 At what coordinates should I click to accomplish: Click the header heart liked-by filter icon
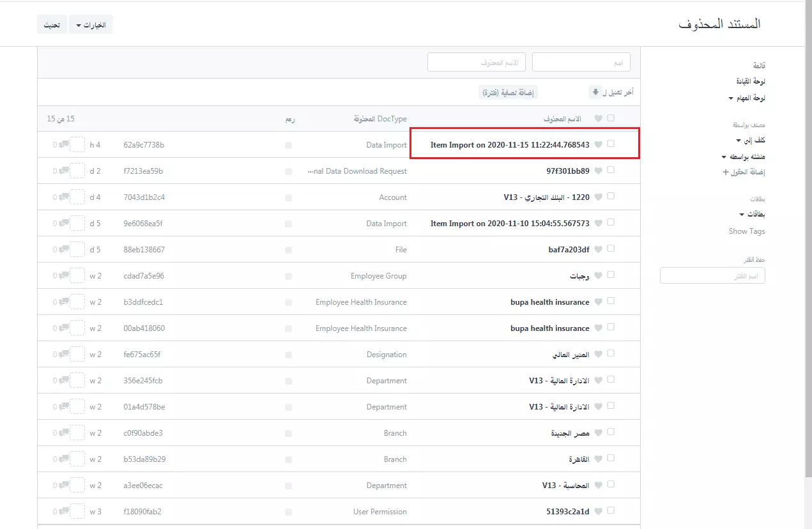pos(598,119)
